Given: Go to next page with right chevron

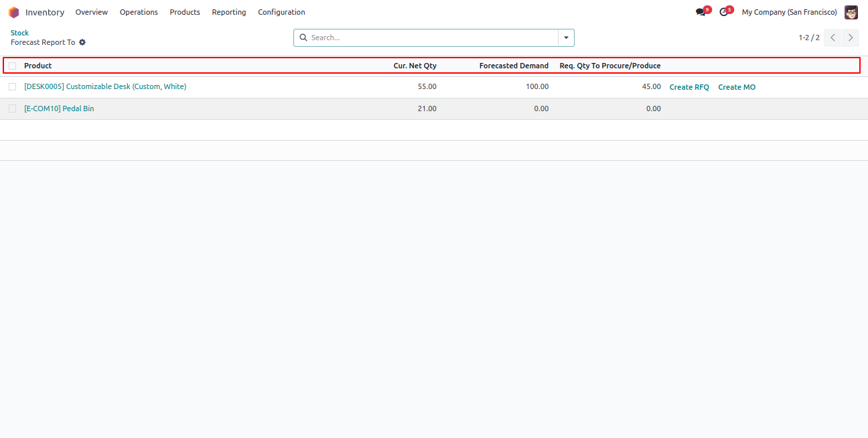Looking at the screenshot, I should coord(851,38).
